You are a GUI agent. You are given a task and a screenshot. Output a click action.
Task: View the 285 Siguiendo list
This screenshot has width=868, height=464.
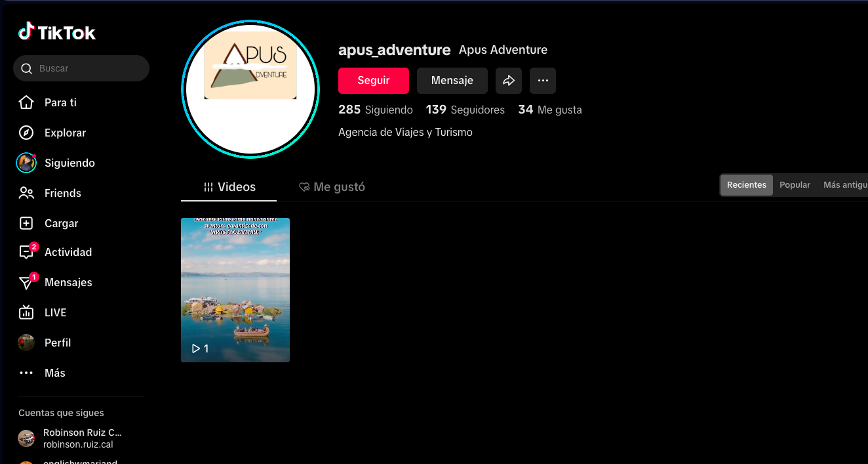coord(376,110)
